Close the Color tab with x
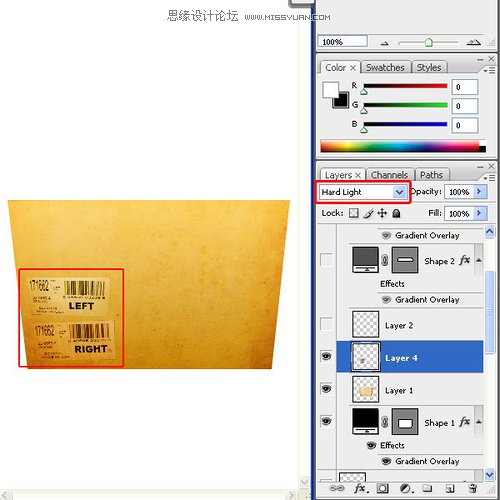Image resolution: width=500 pixels, height=500 pixels. [353, 68]
